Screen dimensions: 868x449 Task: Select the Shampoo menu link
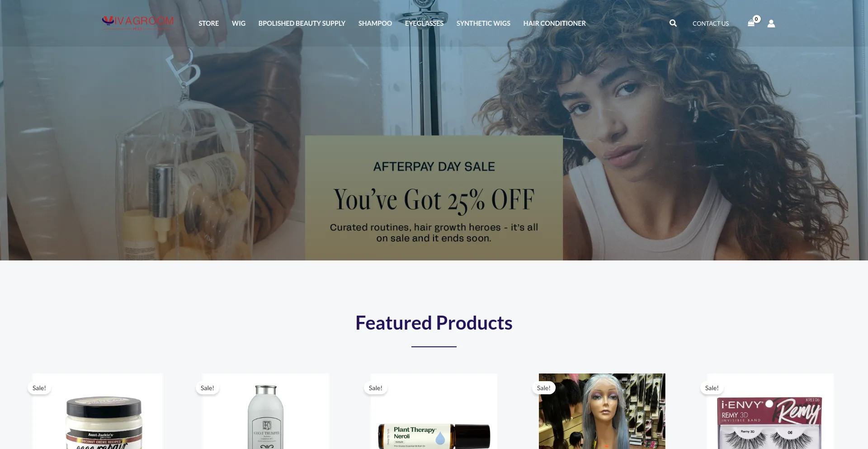[375, 23]
